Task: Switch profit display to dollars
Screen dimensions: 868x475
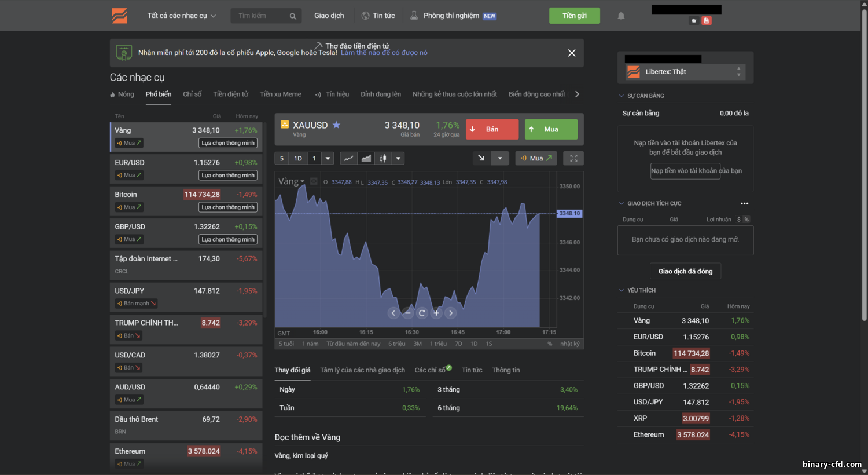Action: (x=739, y=220)
